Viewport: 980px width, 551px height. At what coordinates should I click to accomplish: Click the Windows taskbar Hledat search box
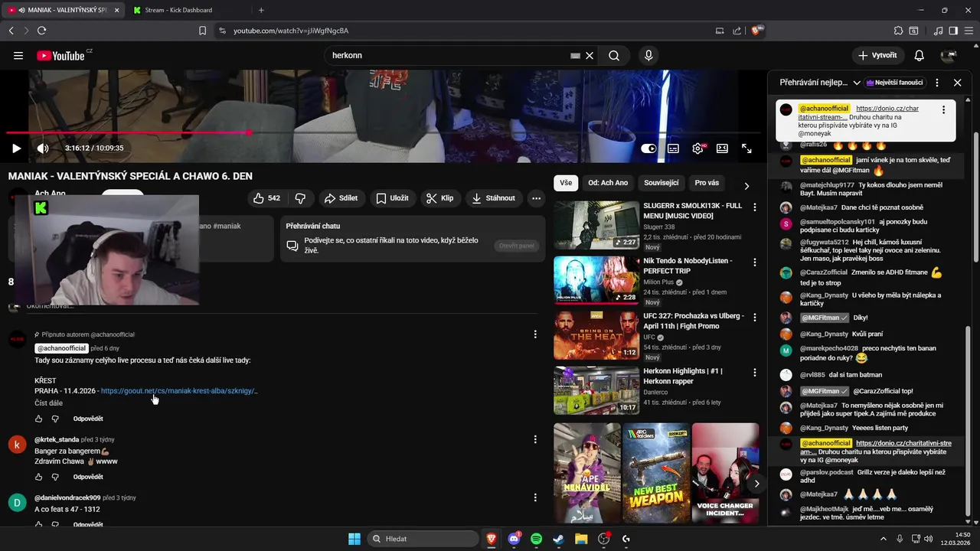424,539
